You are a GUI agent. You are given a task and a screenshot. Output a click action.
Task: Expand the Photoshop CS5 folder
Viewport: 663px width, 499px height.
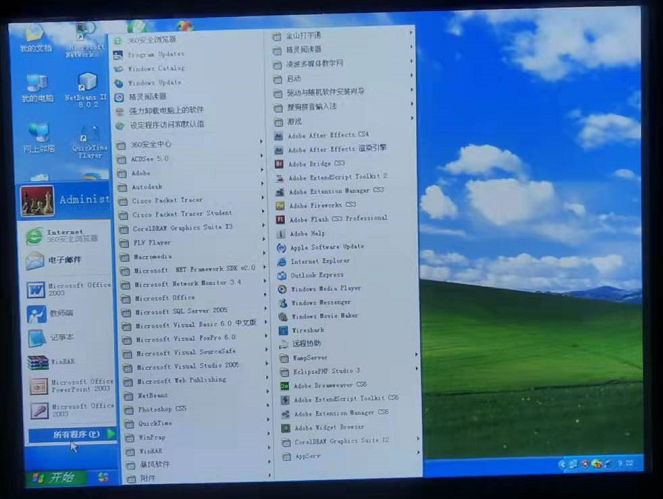(x=166, y=408)
